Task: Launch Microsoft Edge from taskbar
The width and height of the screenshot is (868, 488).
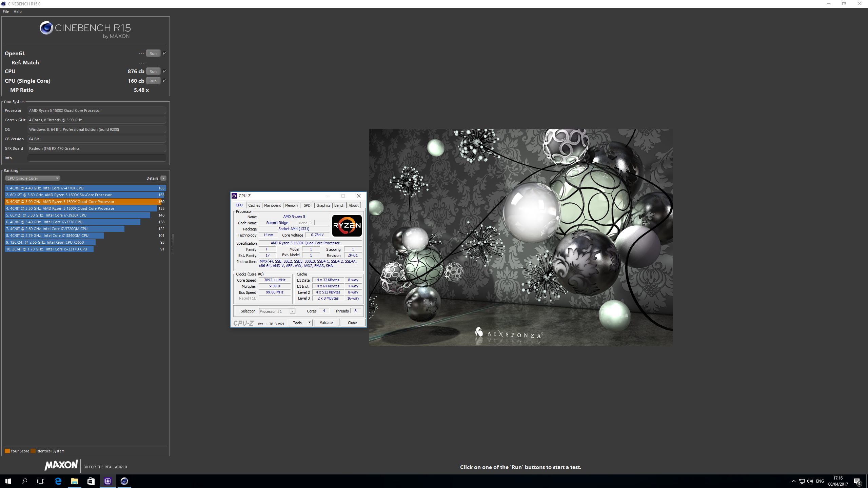Action: click(58, 481)
